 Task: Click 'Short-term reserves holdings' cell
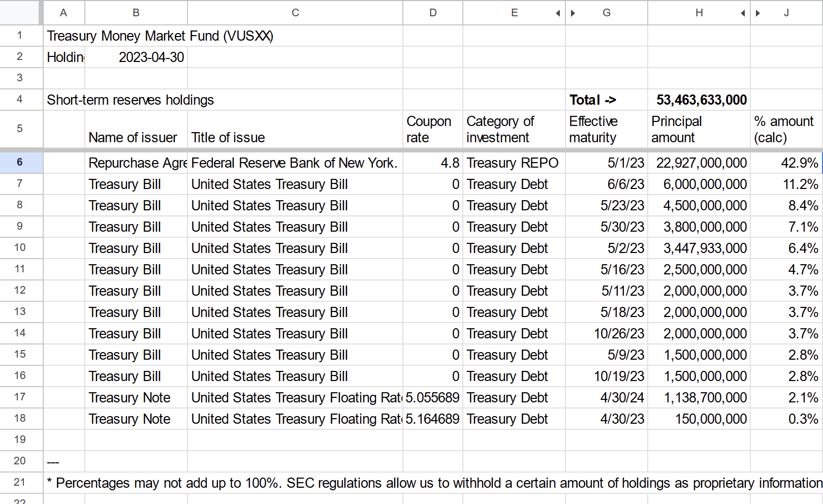click(131, 100)
